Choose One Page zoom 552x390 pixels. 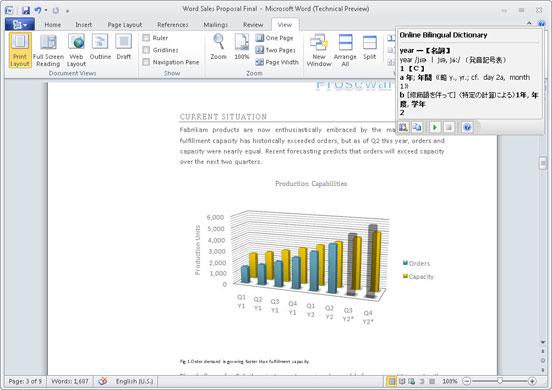click(x=275, y=38)
